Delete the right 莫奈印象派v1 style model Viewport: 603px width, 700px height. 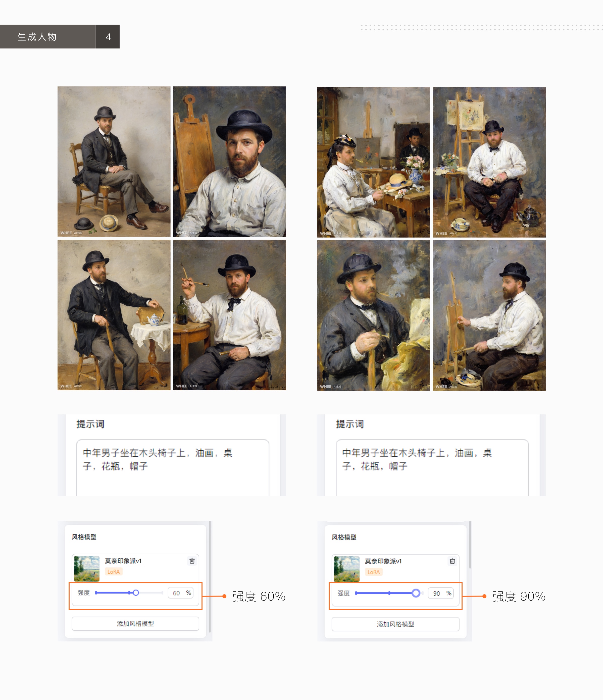pyautogui.click(x=452, y=561)
